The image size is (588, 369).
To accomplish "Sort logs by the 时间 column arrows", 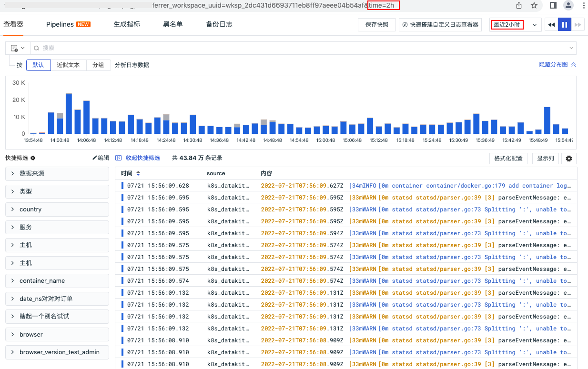I will [x=138, y=173].
